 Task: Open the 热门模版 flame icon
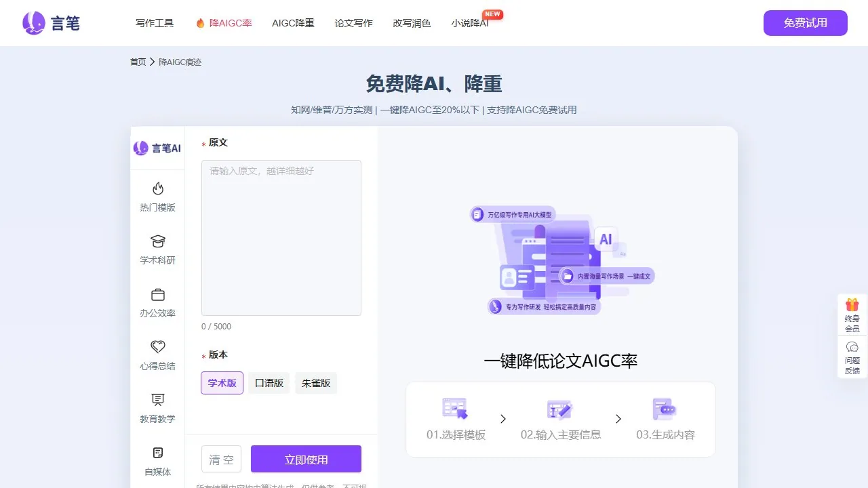(x=157, y=188)
